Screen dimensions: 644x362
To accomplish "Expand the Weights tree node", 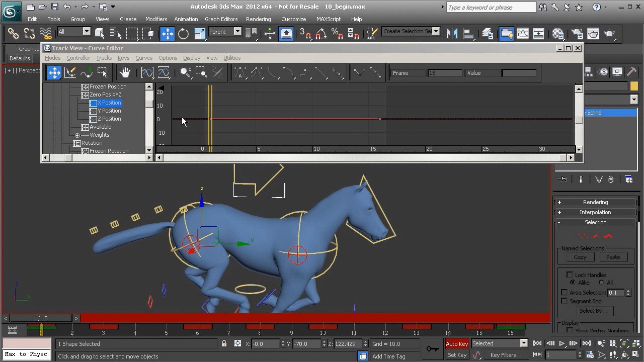I will (x=77, y=135).
